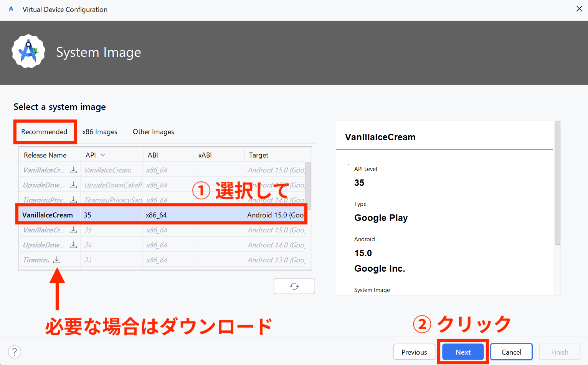Click 'Android 14.0 (Goo' in the API 34 row
Image resolution: width=588 pixels, height=365 pixels.
tap(276, 245)
